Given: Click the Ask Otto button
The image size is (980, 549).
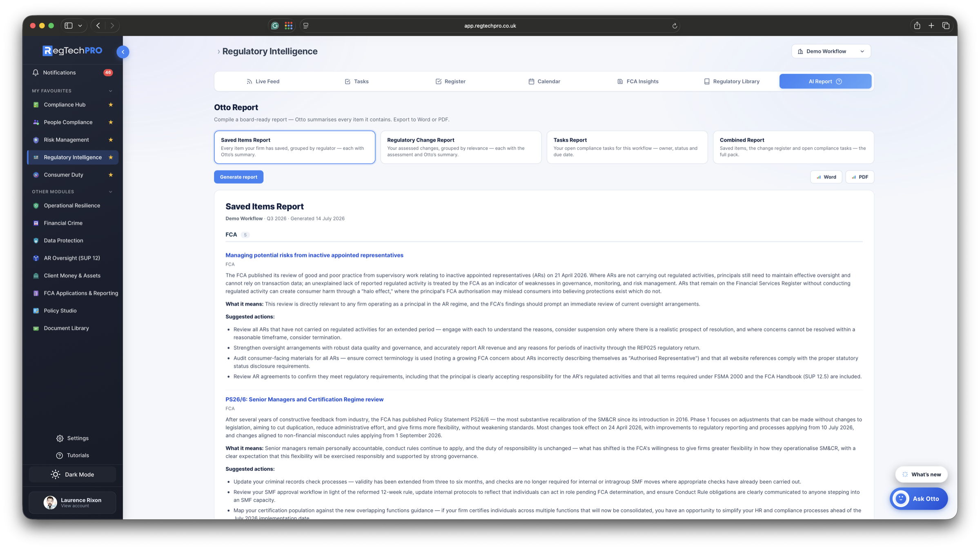Looking at the screenshot, I should coord(919,498).
